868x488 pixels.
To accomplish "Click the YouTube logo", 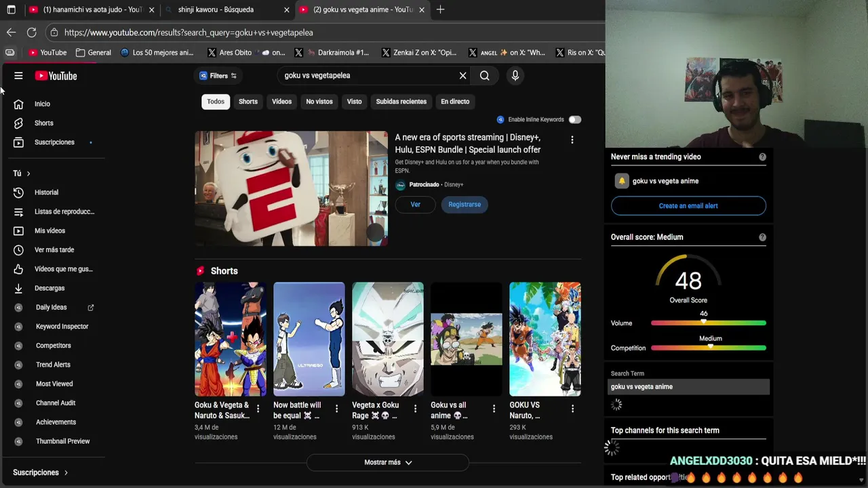I will pyautogui.click(x=56, y=76).
